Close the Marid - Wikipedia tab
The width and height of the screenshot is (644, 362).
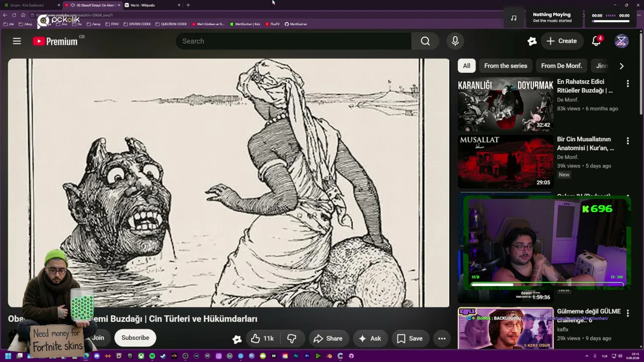pos(179,5)
